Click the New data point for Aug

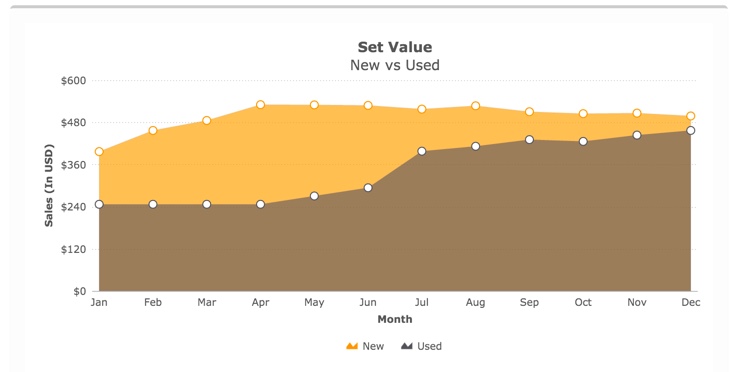476,106
